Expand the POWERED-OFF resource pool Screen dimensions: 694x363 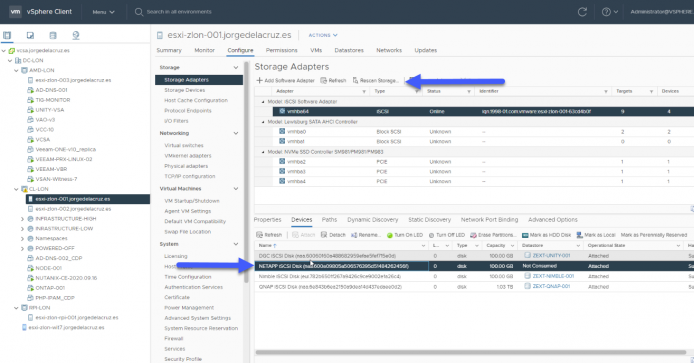tap(23, 248)
